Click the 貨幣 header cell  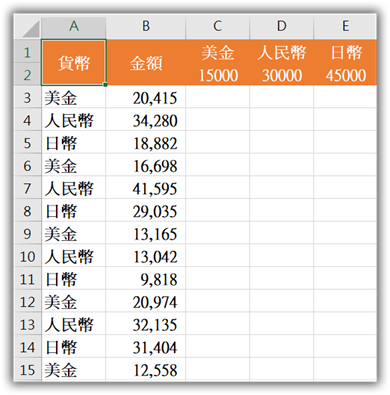(74, 63)
